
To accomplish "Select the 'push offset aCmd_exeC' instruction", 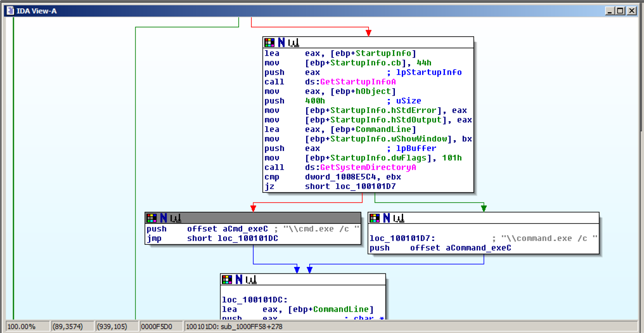I will click(x=253, y=229).
